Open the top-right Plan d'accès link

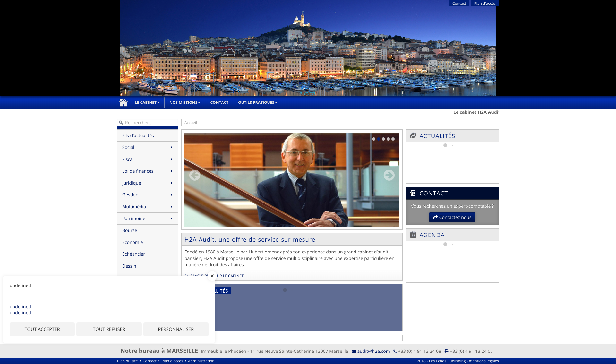coord(485,3)
